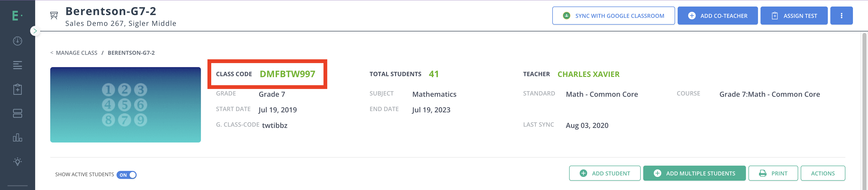This screenshot has height=190, width=868.
Task: Open the dashboard gauge icon in sidebar
Action: coord(18,41)
